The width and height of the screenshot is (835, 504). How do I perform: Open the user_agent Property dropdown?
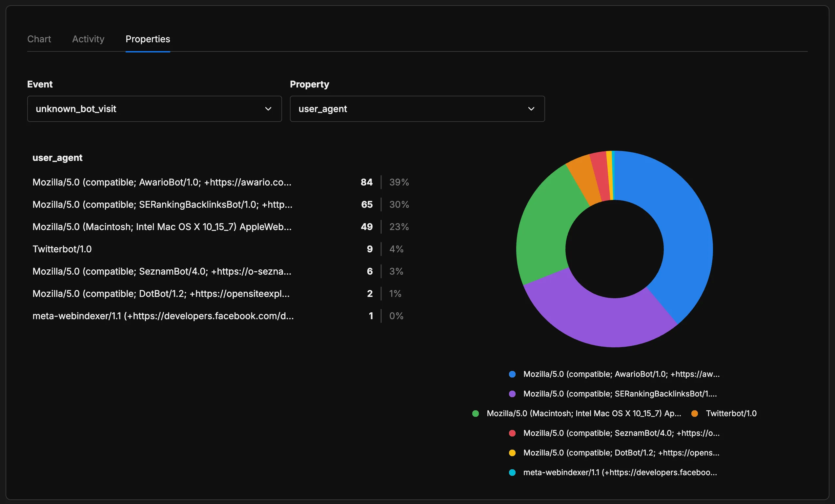(417, 109)
